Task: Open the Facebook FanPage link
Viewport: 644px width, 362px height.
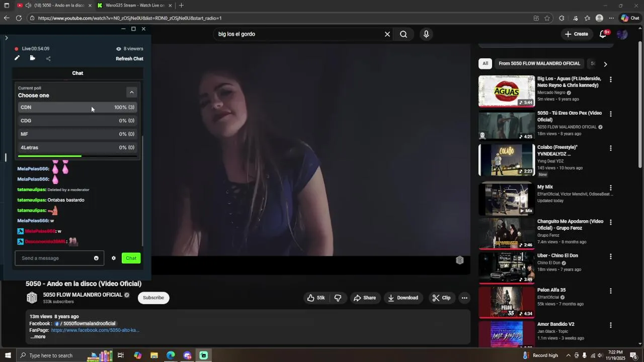Action: click(x=95, y=330)
